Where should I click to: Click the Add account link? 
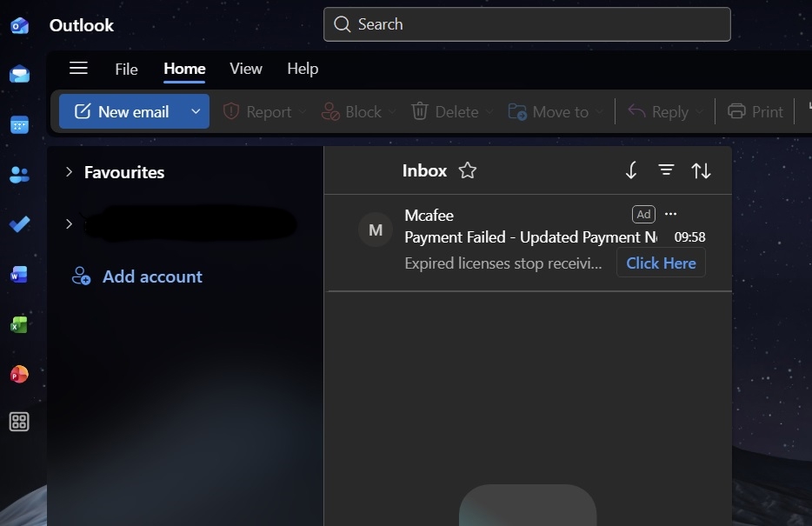coord(152,276)
